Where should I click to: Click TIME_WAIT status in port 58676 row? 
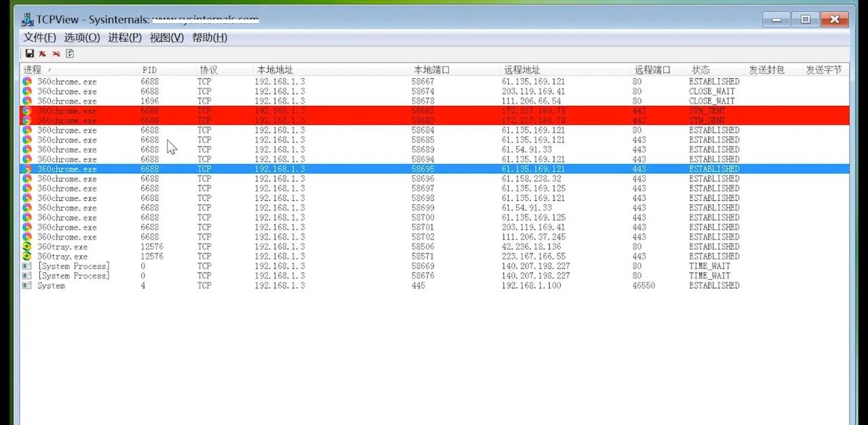tap(709, 276)
